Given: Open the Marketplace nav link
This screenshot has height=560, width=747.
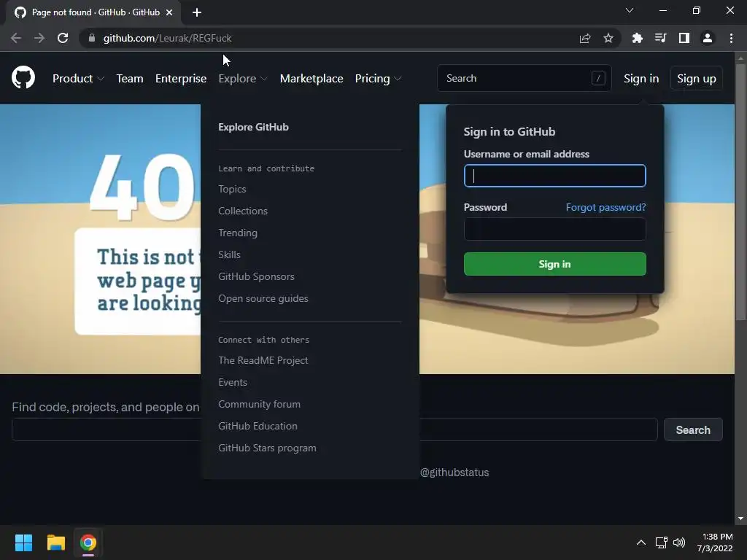Looking at the screenshot, I should (x=311, y=79).
